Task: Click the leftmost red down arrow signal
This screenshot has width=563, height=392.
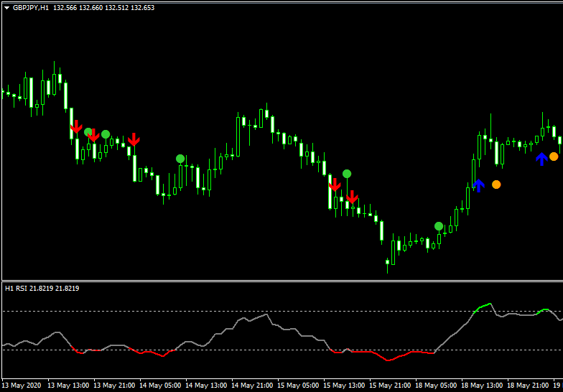Action: click(x=76, y=128)
